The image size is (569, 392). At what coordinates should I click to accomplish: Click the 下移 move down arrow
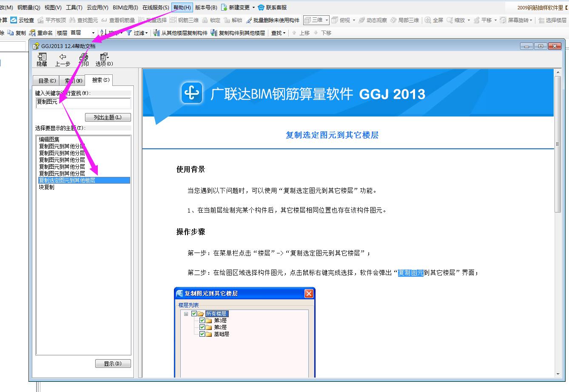click(x=316, y=33)
